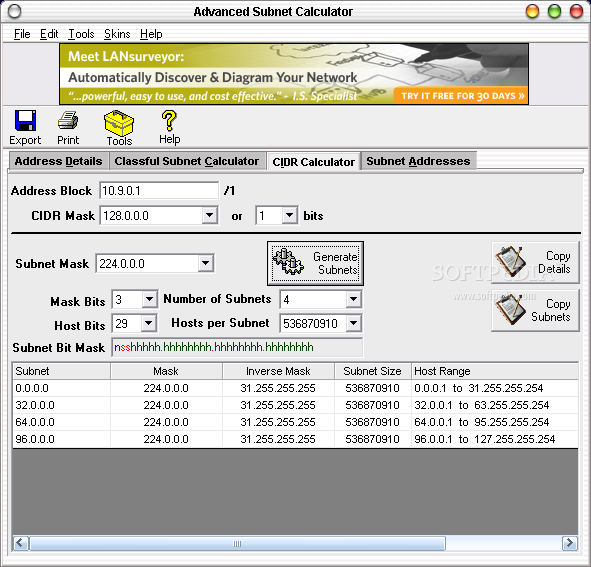This screenshot has width=591, height=567.
Task: Expand the Subnet Mask dropdown
Action: click(206, 263)
